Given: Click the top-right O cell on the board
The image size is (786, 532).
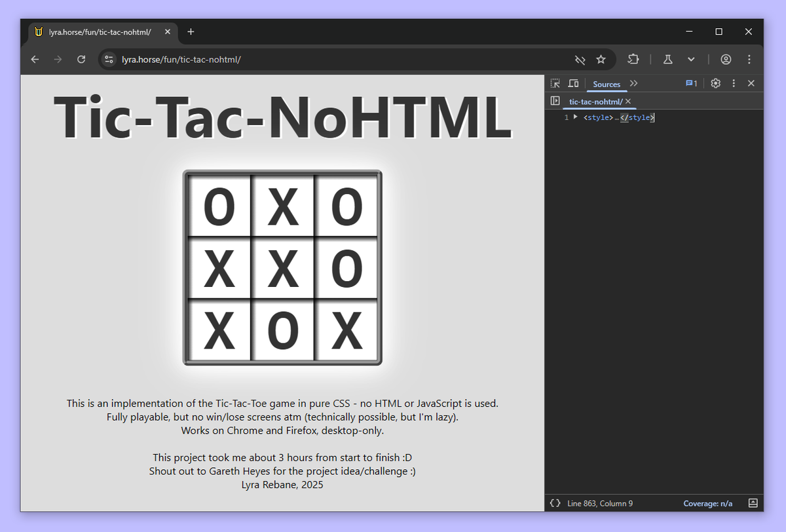Looking at the screenshot, I should [346, 206].
